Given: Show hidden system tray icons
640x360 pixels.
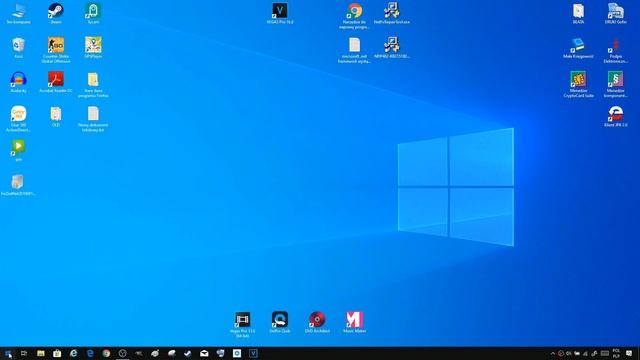Looking at the screenshot, I should pyautogui.click(x=553, y=353).
